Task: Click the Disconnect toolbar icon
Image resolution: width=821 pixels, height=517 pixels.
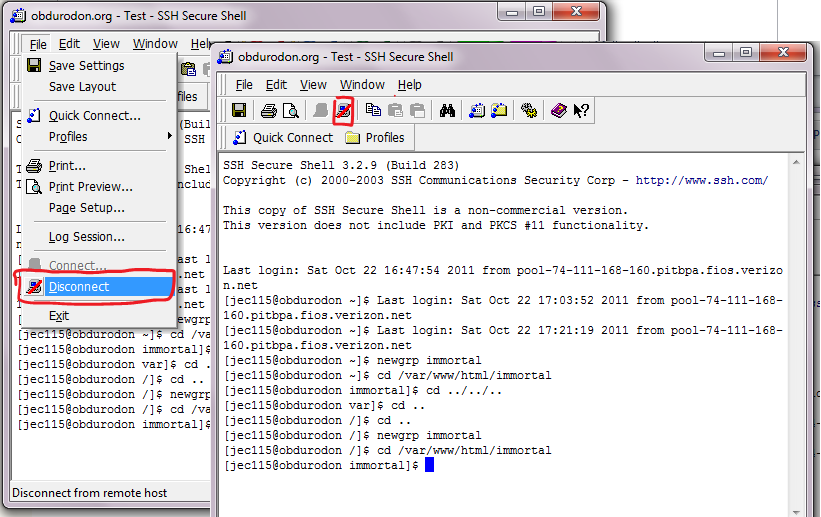Action: 343,111
